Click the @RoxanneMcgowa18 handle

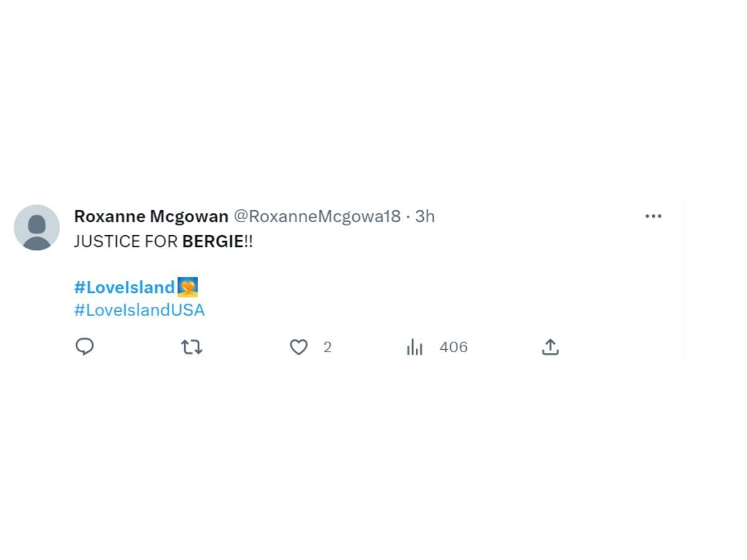click(316, 216)
